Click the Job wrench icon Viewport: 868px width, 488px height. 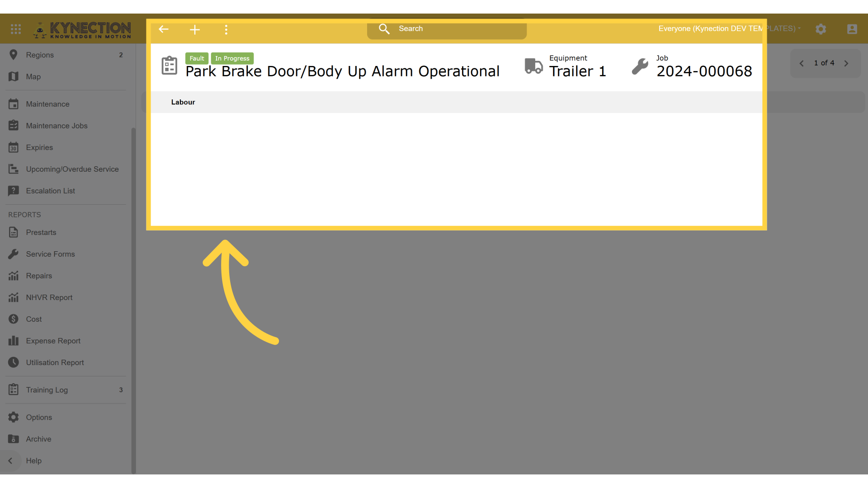click(640, 66)
